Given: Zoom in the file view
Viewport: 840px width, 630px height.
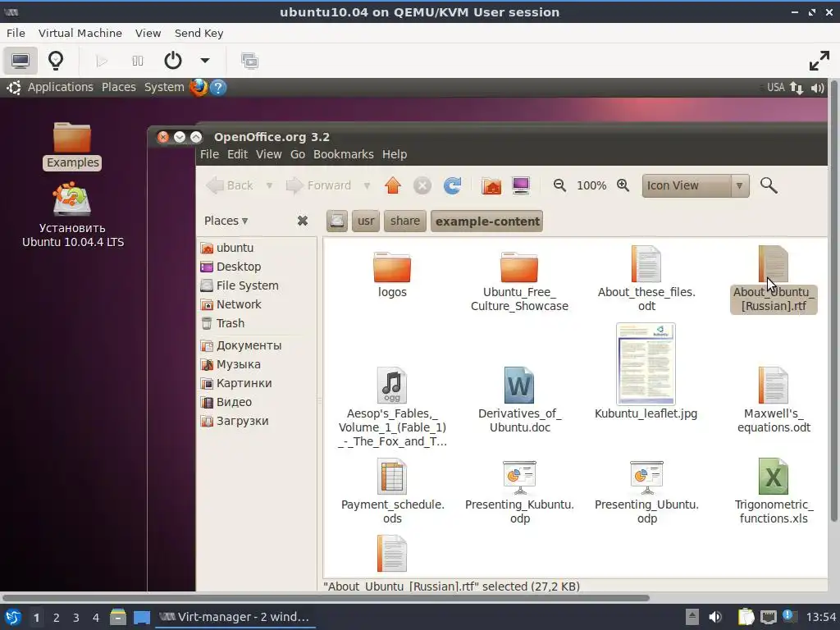Looking at the screenshot, I should tap(623, 185).
